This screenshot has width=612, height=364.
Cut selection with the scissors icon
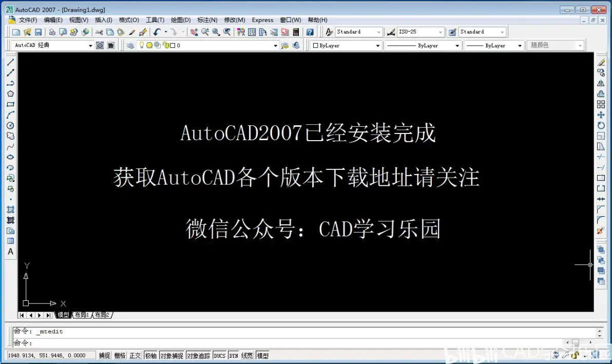tap(99, 32)
